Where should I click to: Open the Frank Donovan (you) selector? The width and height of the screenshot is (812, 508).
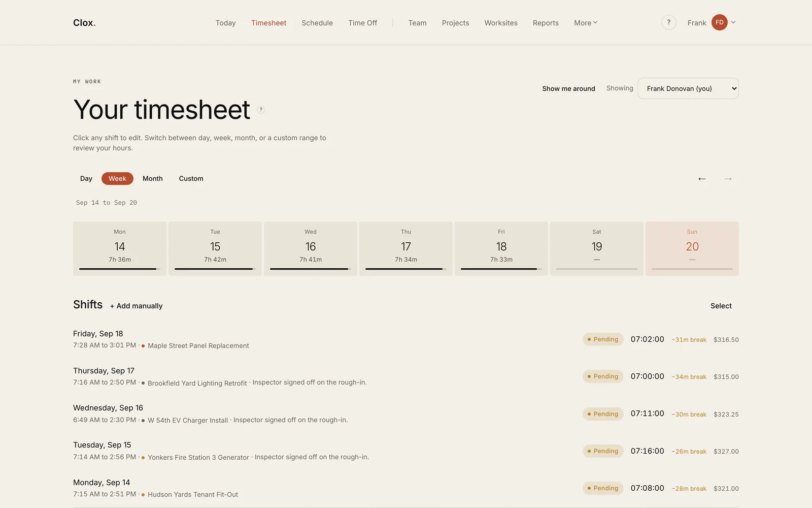(x=688, y=88)
